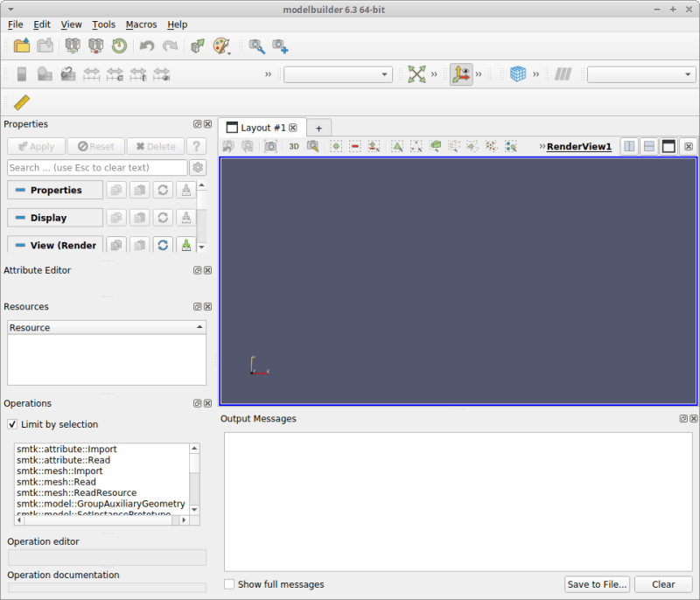700x600 pixels.
Task: Save View (Render section as default
Action: click(186, 245)
